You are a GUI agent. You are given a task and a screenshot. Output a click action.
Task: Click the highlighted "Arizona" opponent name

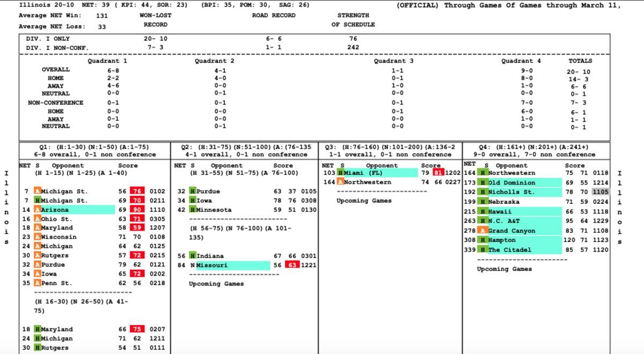point(78,210)
